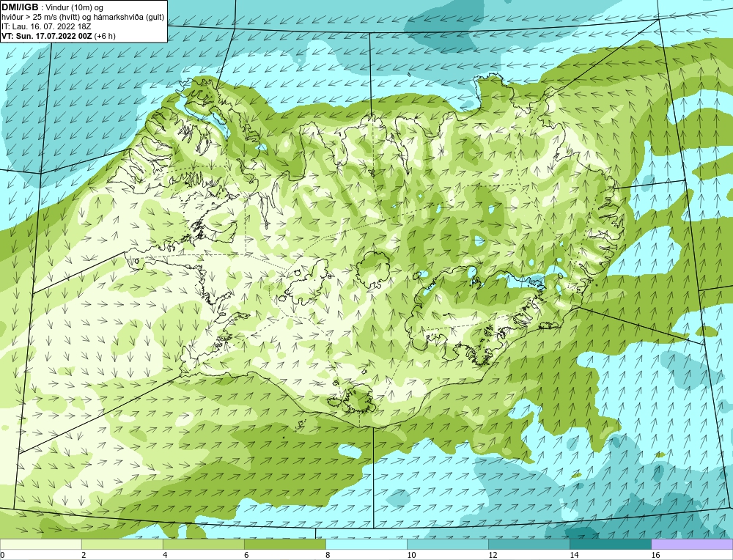Click the purple legend swatch above 16 m/s
Image resolution: width=733 pixels, height=560 pixels.
[692, 544]
